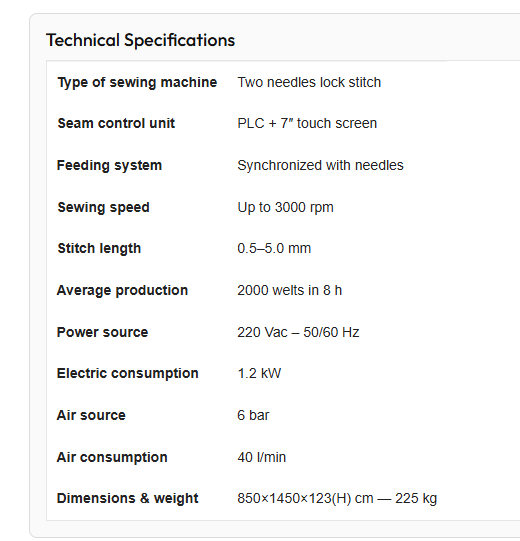Viewport: 520px width, 541px height.
Task: Select the Feeding system label
Action: (109, 165)
